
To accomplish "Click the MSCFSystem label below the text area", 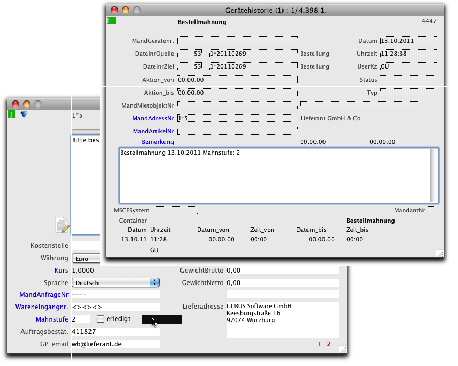I will coord(131,210).
